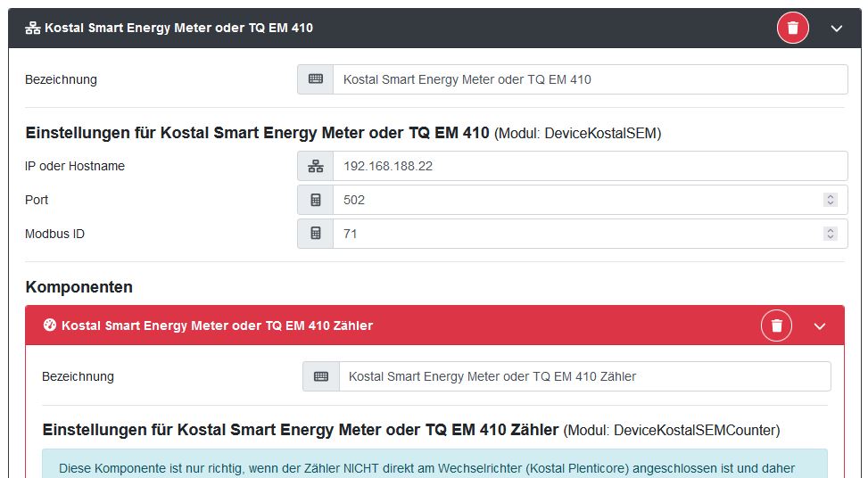Focus the Modbus ID field showing 71
Viewport: 868px width, 478px height.
click(x=571, y=234)
